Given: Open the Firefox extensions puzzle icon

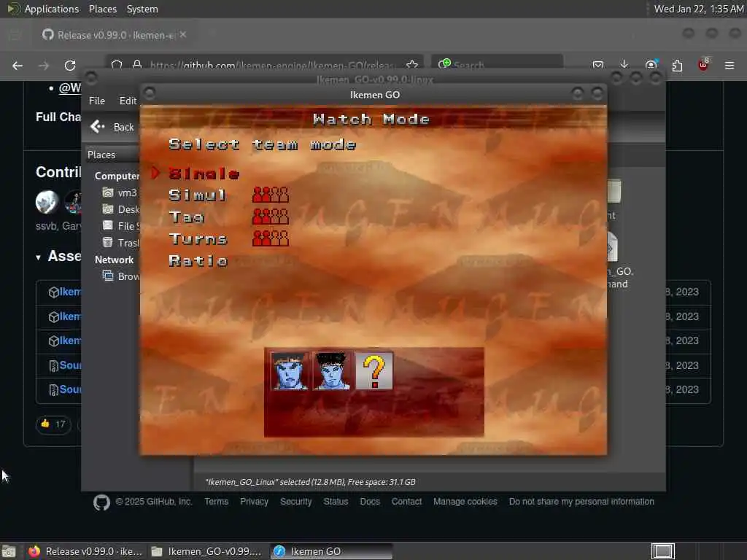Looking at the screenshot, I should coord(677,65).
